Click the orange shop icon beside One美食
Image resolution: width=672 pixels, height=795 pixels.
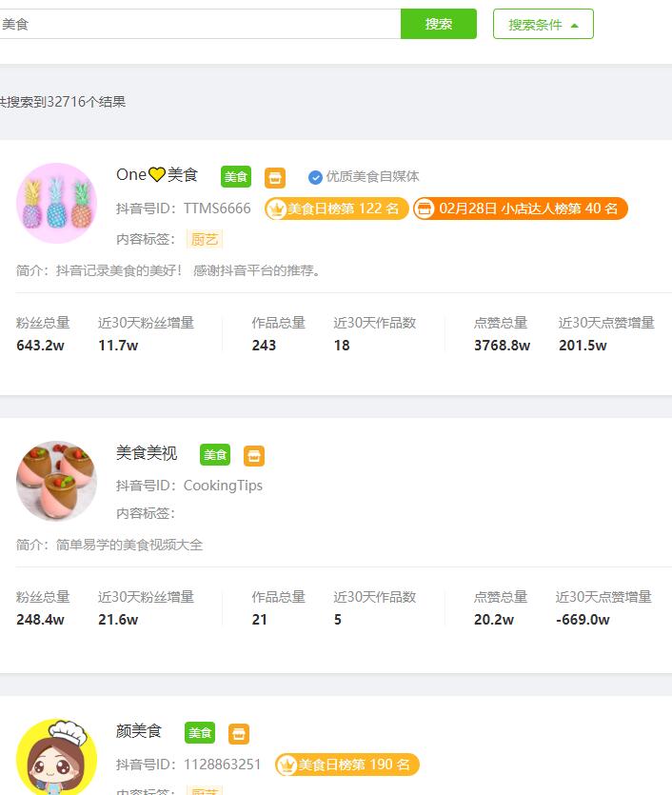coord(275,178)
